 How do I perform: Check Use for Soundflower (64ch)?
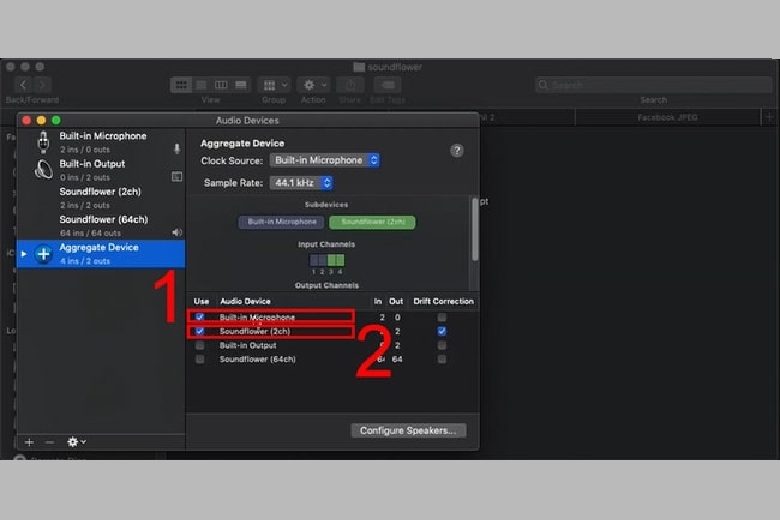(x=200, y=359)
